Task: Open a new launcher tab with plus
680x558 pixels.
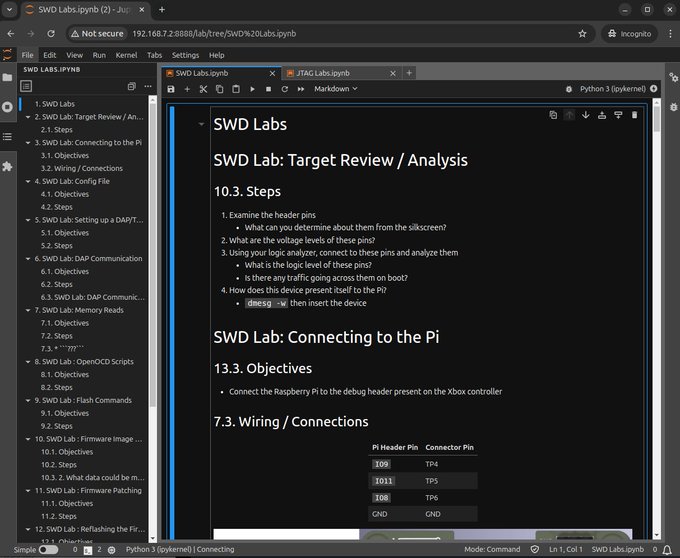Action: coord(409,73)
